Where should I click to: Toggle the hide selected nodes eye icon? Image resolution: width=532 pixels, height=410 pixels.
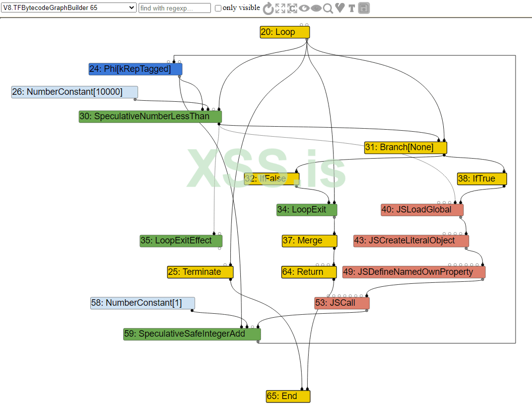pyautogui.click(x=316, y=8)
